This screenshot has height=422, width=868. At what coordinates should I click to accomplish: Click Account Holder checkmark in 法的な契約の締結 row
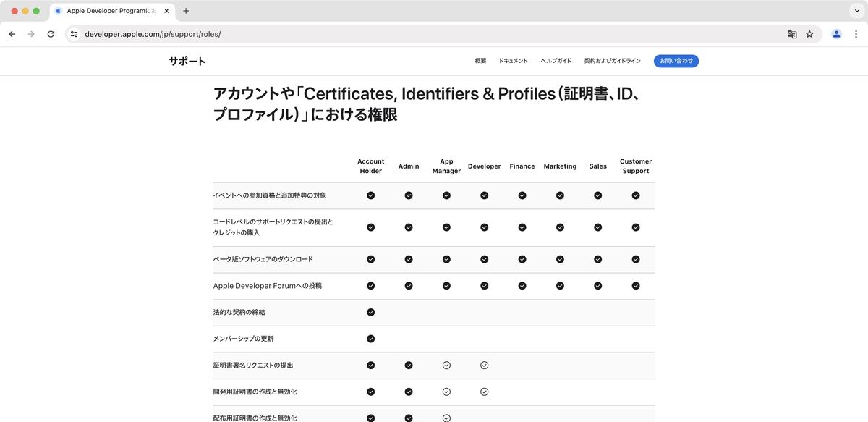point(371,312)
